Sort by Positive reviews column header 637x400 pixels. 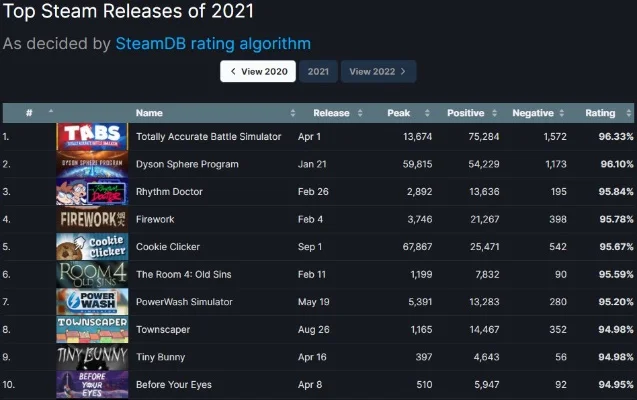pos(465,113)
